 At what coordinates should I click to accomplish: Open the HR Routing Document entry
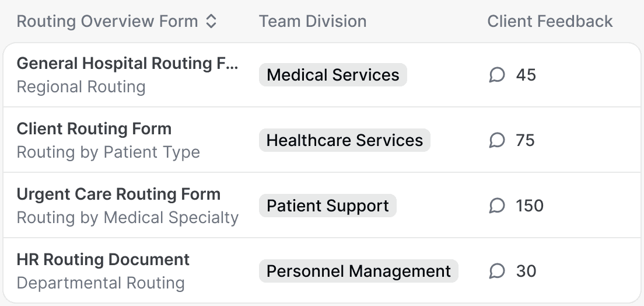pyautogui.click(x=103, y=259)
